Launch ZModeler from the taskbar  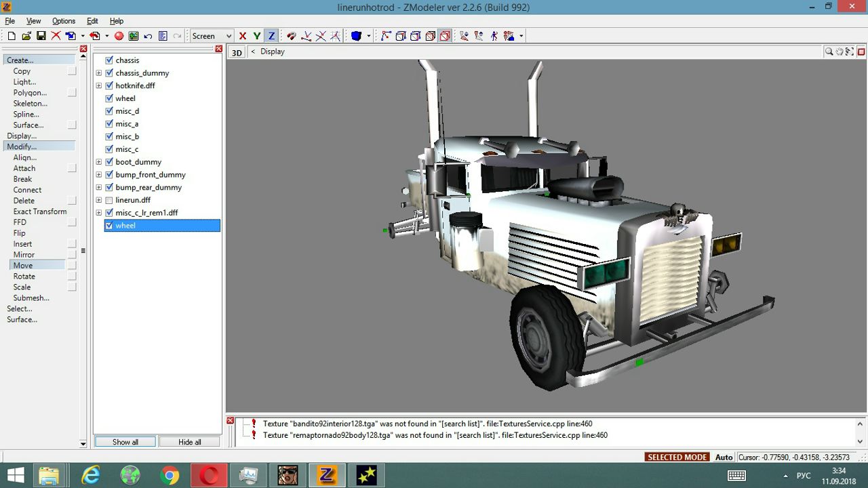pyautogui.click(x=327, y=475)
